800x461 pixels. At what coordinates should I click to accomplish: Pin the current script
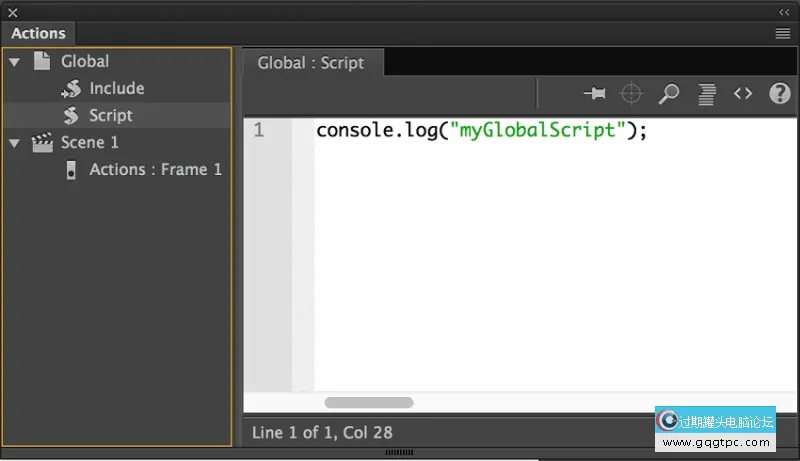tap(595, 94)
